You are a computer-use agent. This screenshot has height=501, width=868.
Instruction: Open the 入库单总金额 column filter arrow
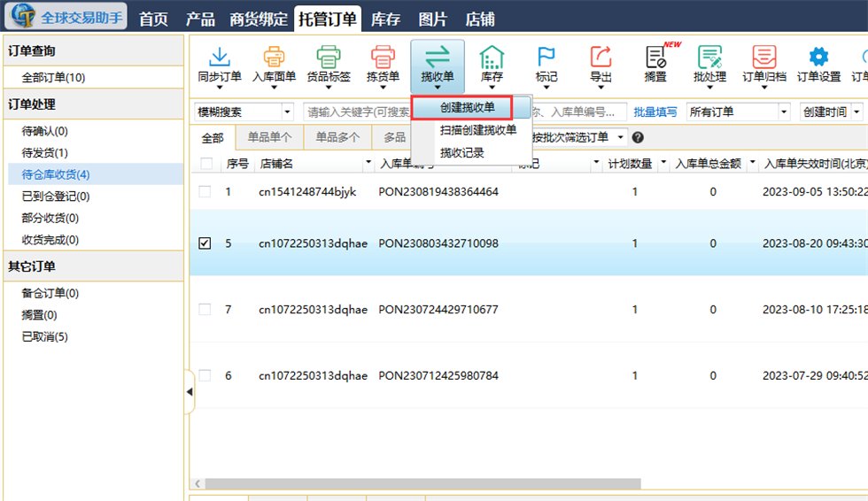[752, 163]
